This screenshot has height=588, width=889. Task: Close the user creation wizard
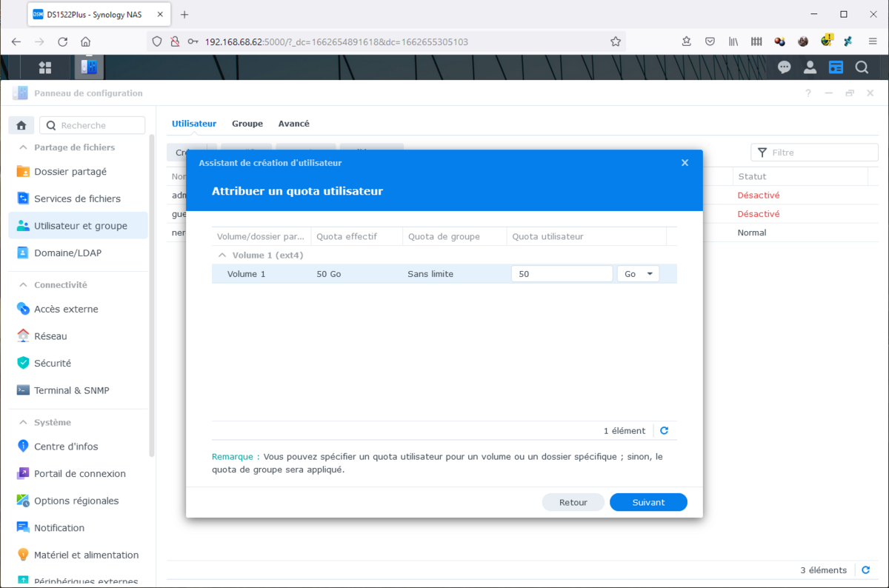(685, 163)
